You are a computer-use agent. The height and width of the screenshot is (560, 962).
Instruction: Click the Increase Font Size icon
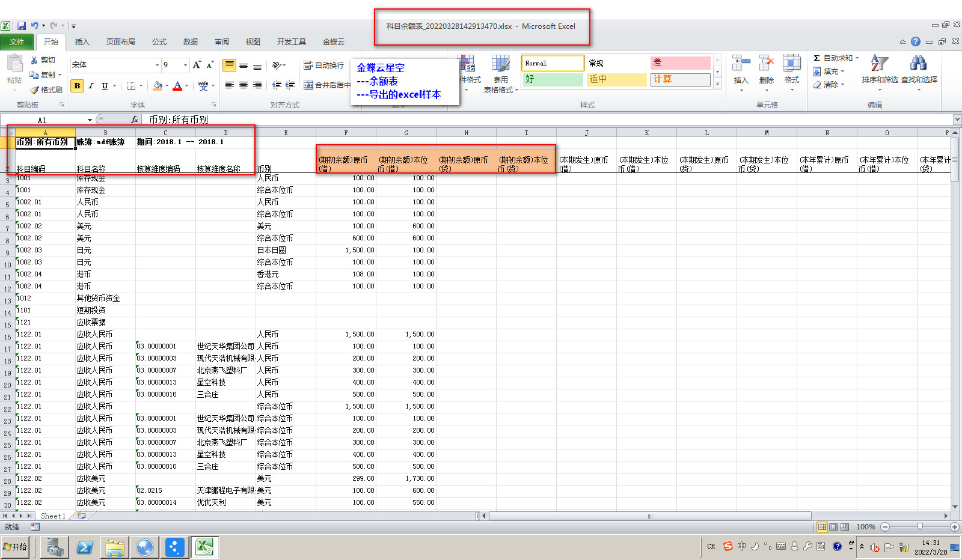197,65
